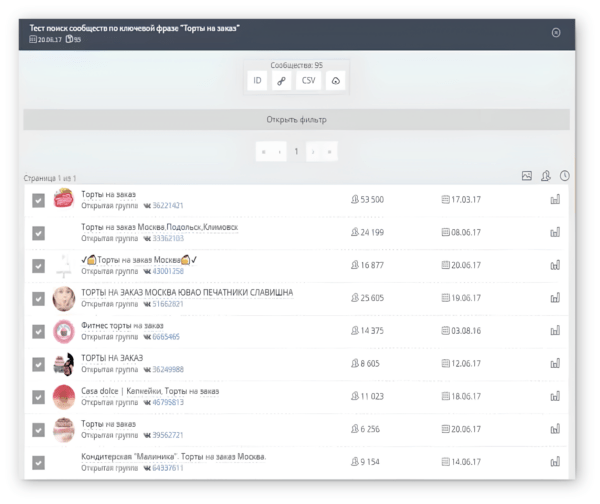Select member count 24 199
This screenshot has height=504, width=600.
tap(372, 233)
